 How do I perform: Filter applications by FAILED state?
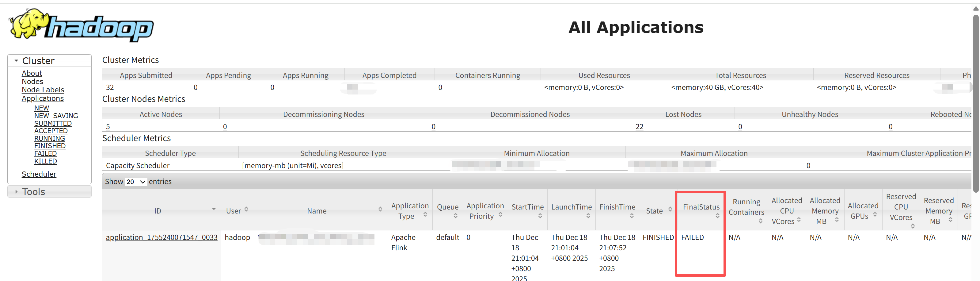click(45, 153)
